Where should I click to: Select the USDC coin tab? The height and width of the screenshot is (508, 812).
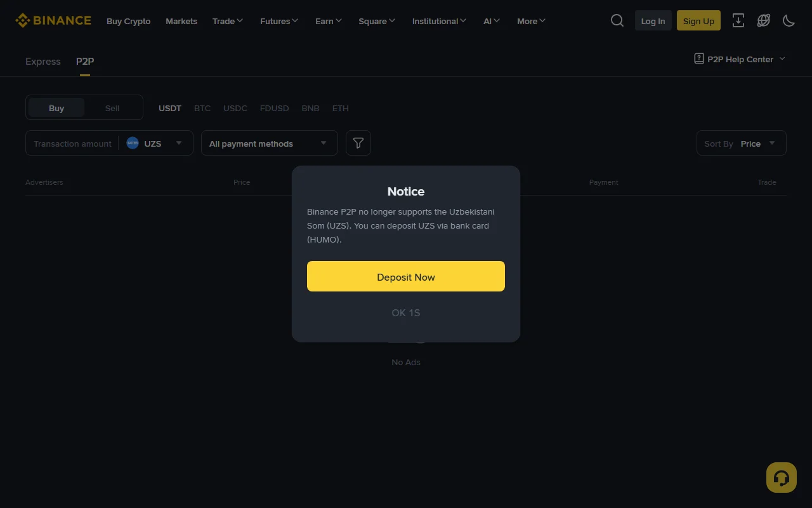(235, 108)
